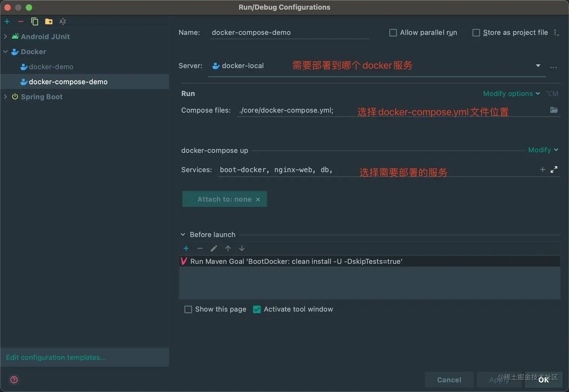The height and width of the screenshot is (392, 569).
Task: Expand the Spring Boot node
Action: tap(5, 97)
